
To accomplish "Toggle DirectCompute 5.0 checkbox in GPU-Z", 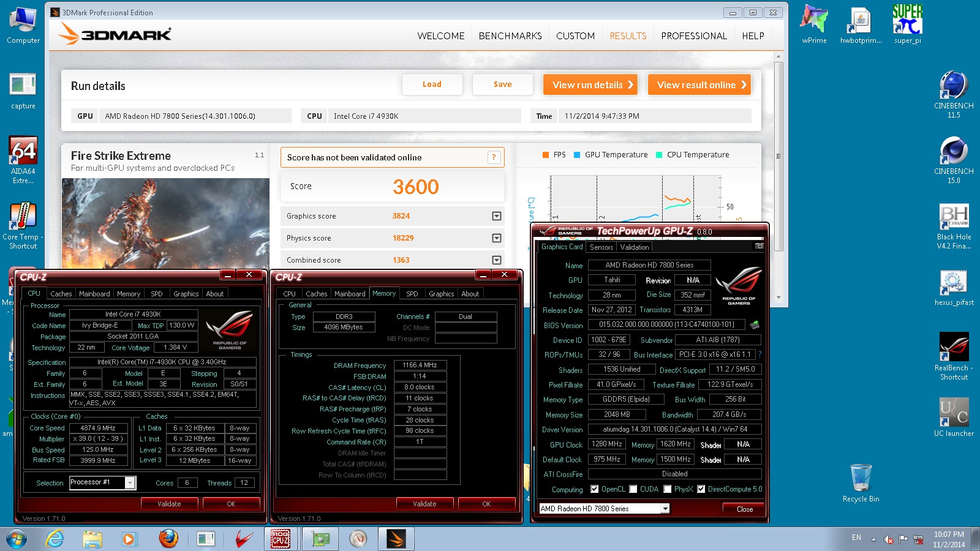I will 701,489.
